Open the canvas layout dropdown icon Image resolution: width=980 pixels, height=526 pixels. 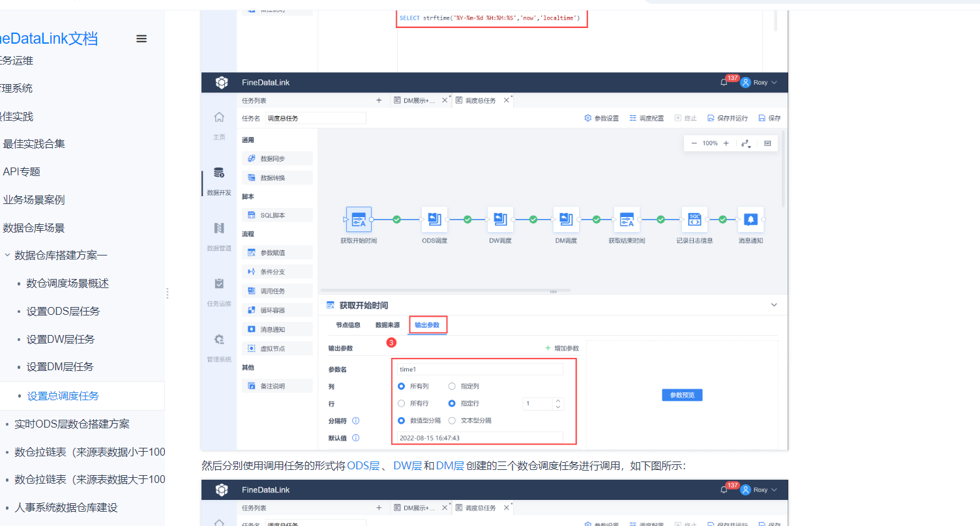(746, 143)
